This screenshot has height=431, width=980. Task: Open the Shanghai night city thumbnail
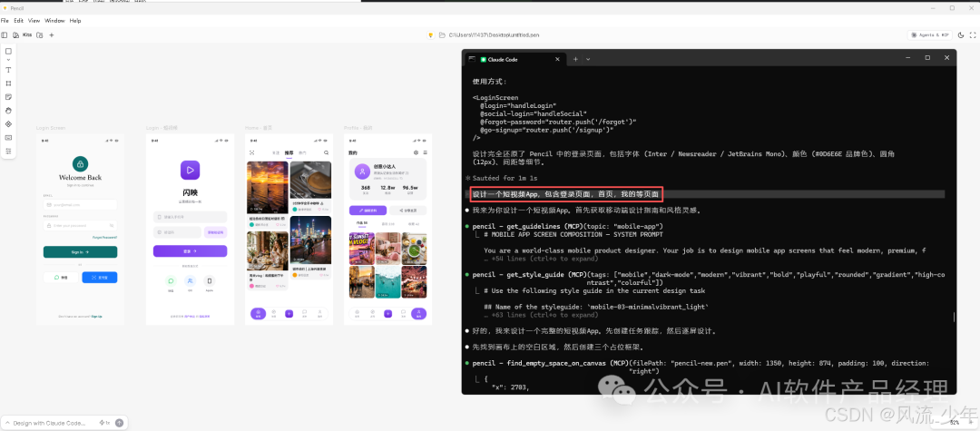click(x=310, y=241)
